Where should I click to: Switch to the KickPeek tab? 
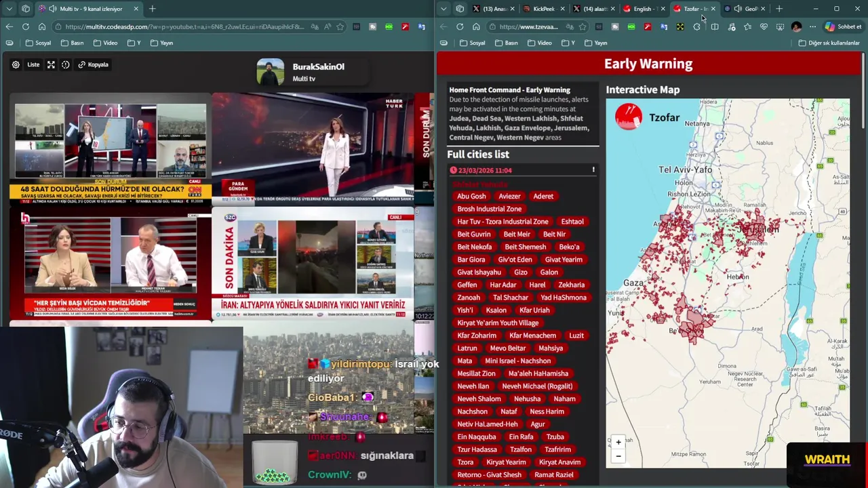[x=542, y=9]
